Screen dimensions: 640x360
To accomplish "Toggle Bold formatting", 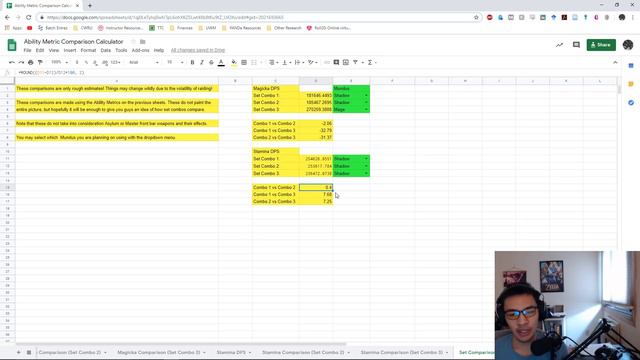I will tap(192, 62).
